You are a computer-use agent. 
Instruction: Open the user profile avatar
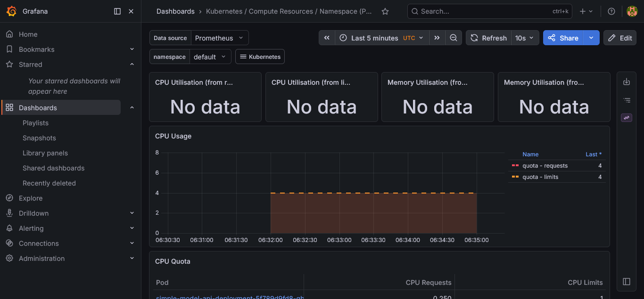(x=632, y=11)
